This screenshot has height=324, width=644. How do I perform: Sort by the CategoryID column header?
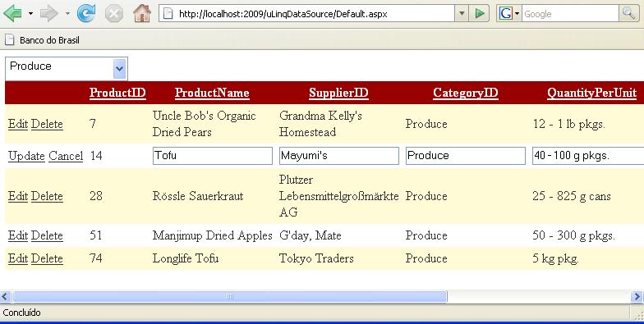pyautogui.click(x=465, y=93)
